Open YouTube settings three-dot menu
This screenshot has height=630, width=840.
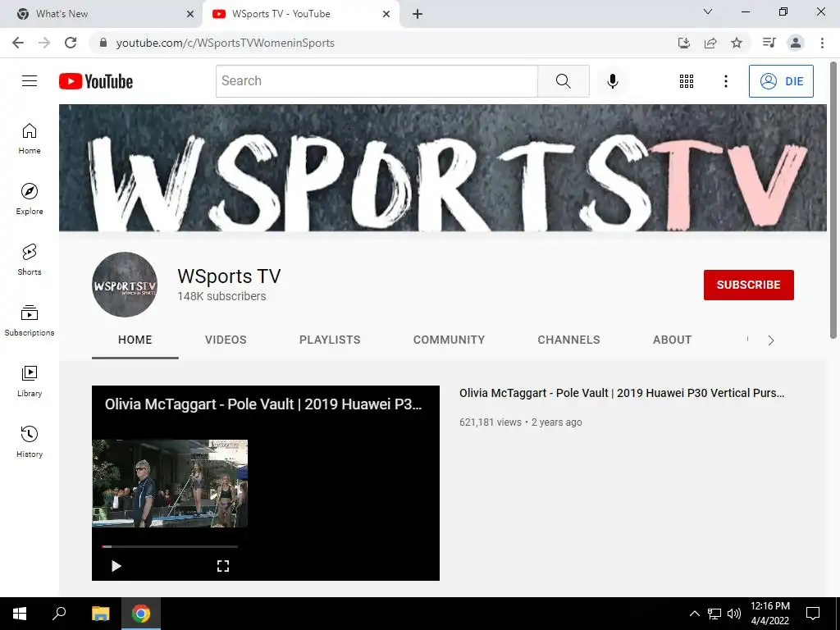(x=726, y=81)
